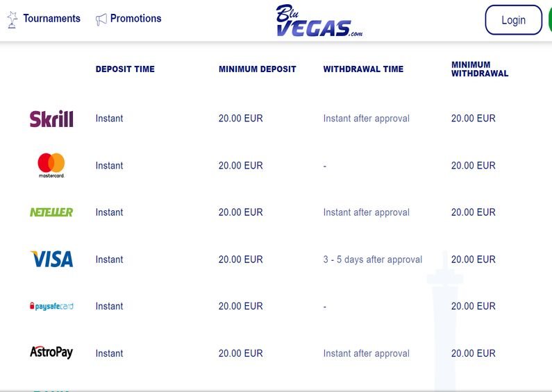
Task: Select Skrill's Instant after approval text
Action: click(x=366, y=118)
